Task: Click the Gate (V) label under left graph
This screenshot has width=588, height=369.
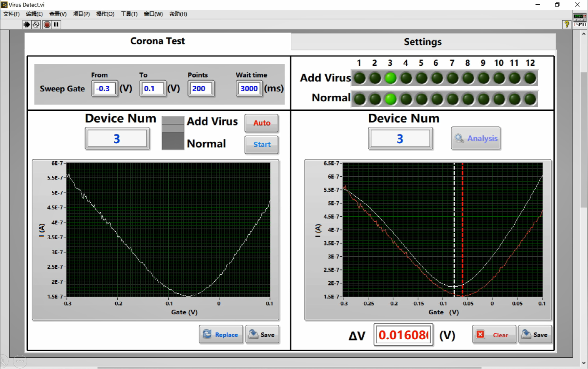Action: 184,312
